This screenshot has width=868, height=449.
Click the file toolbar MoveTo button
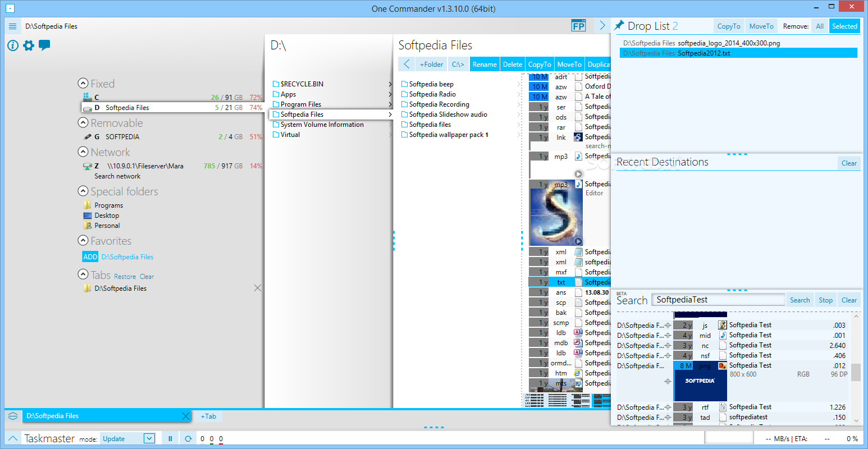pos(569,64)
